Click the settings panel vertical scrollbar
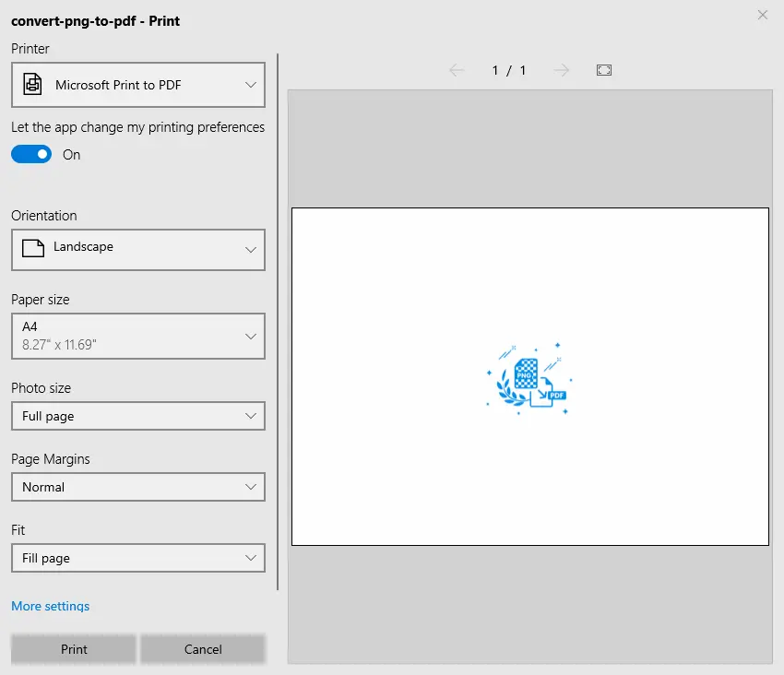 (x=278, y=322)
